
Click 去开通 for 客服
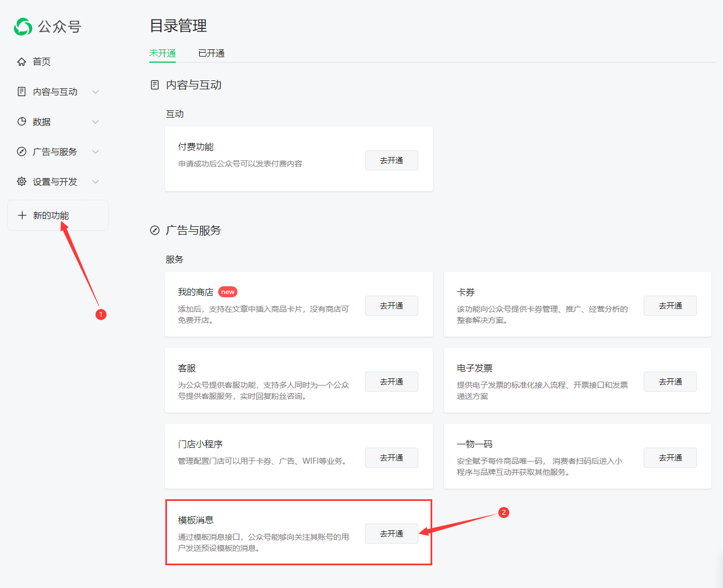392,382
